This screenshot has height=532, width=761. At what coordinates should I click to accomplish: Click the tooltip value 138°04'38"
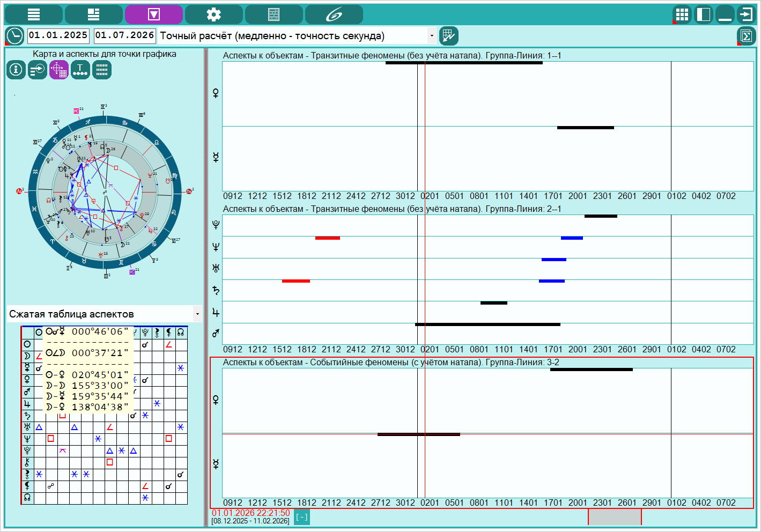(100, 407)
